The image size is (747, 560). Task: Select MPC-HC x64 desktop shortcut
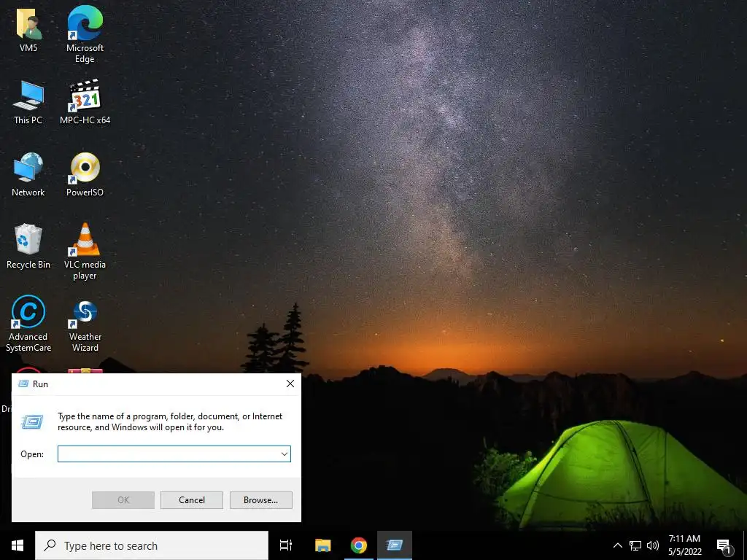pyautogui.click(x=85, y=101)
